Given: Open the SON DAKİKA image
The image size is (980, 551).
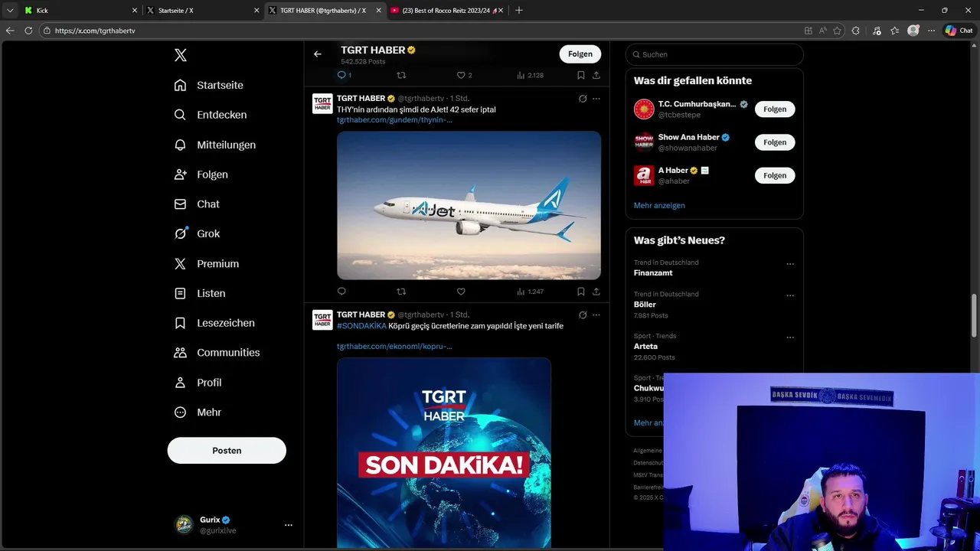Looking at the screenshot, I should click(x=444, y=453).
